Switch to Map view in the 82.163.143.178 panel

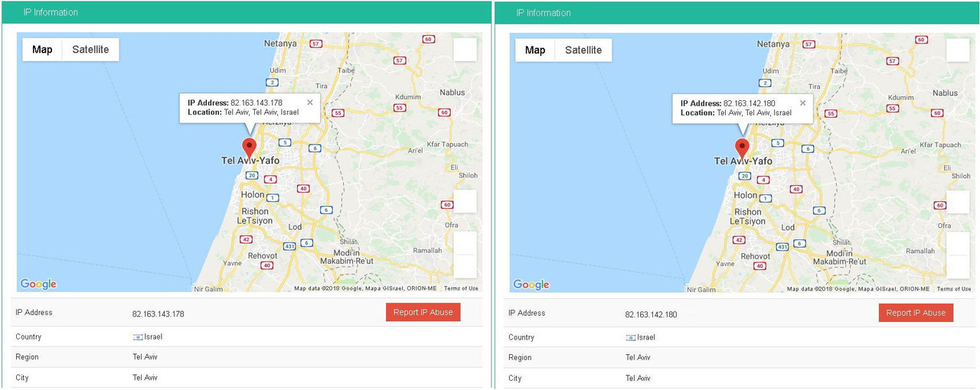42,50
